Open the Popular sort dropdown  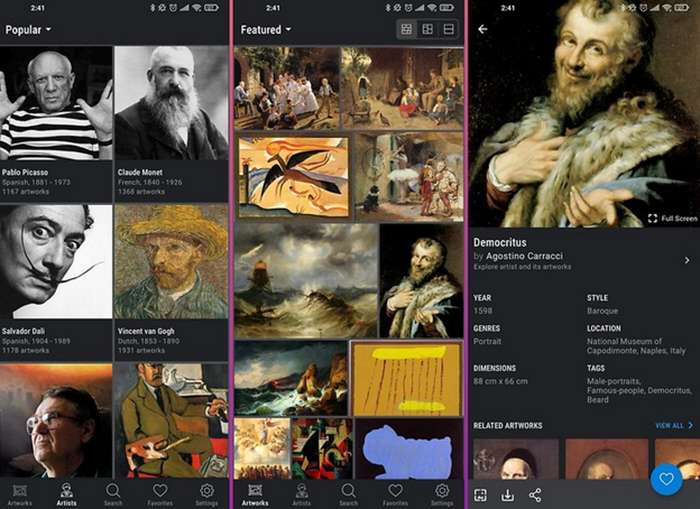(x=28, y=30)
